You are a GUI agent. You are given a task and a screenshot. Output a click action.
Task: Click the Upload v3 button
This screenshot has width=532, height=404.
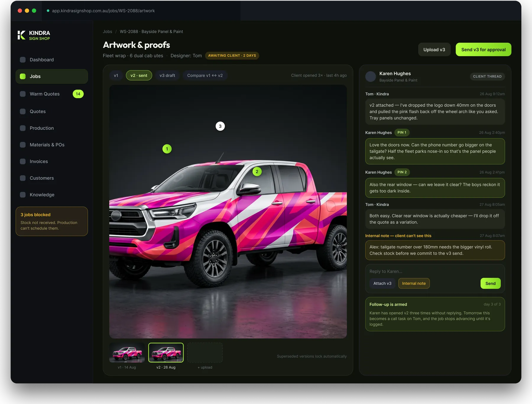tap(434, 50)
